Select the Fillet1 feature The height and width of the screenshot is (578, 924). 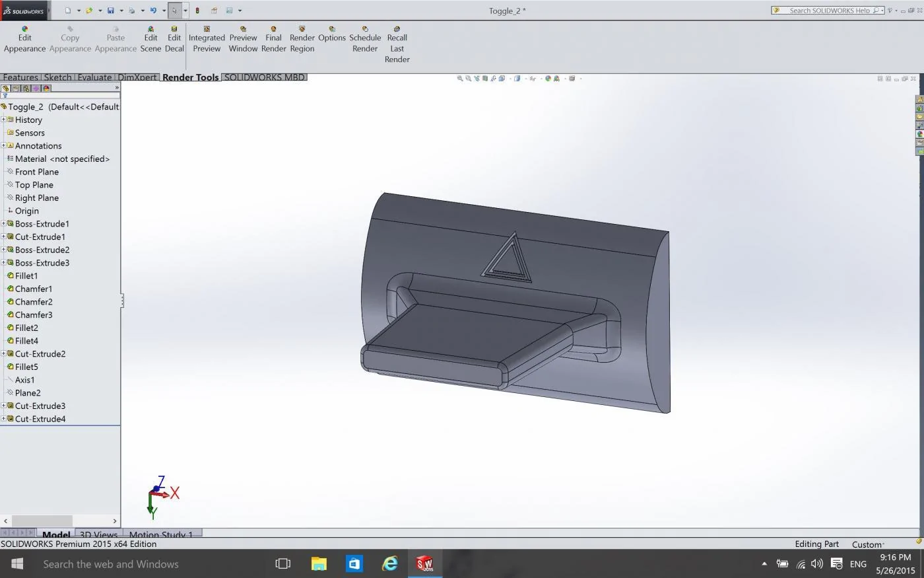point(26,275)
